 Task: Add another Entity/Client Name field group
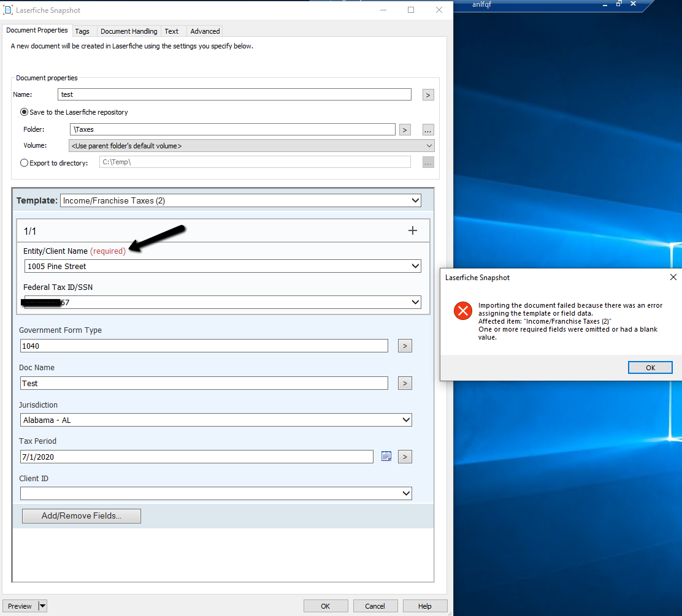click(412, 231)
